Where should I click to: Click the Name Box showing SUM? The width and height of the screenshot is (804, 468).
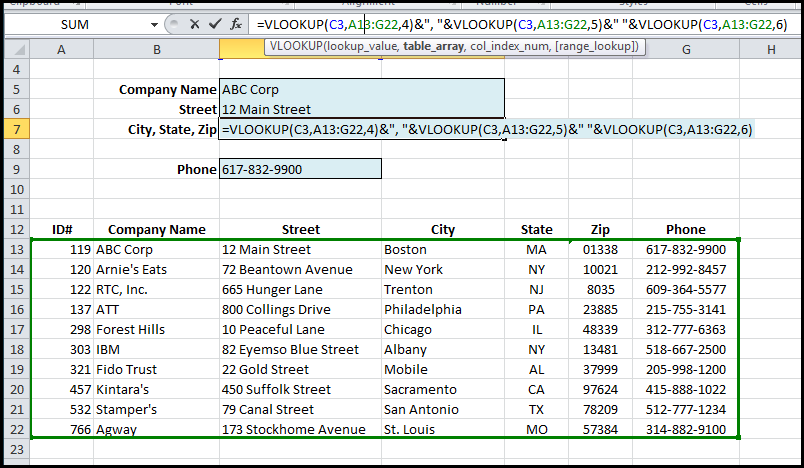(75, 25)
